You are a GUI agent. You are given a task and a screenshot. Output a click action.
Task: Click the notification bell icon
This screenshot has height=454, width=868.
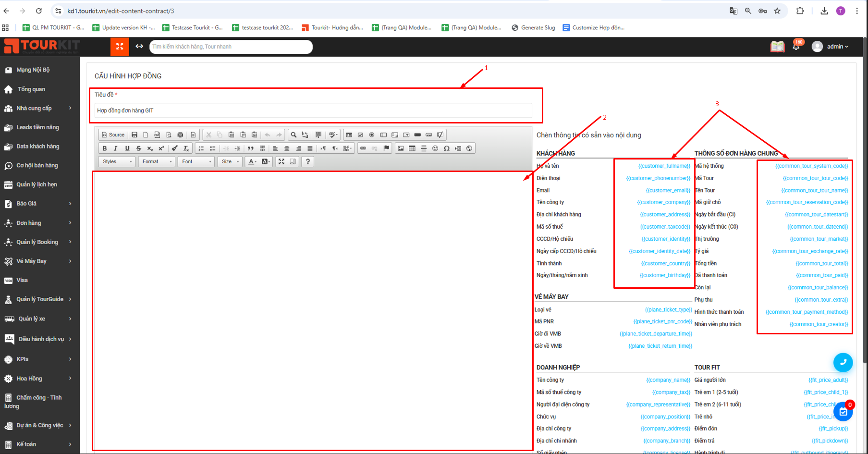(796, 47)
